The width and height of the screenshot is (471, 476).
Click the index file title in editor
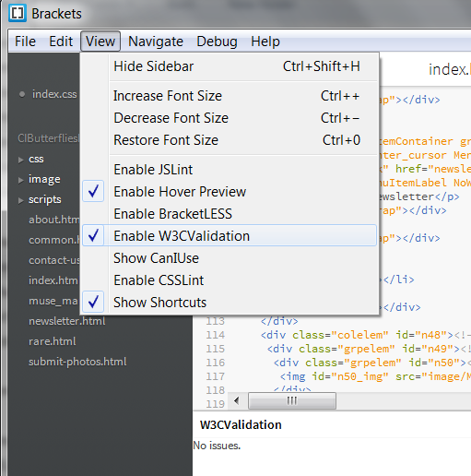(x=450, y=69)
